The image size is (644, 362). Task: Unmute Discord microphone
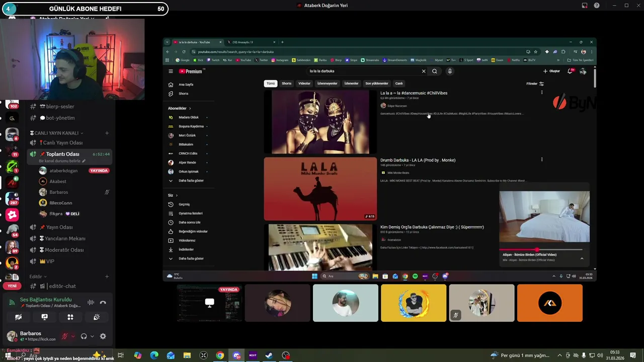pyautogui.click(x=65, y=336)
